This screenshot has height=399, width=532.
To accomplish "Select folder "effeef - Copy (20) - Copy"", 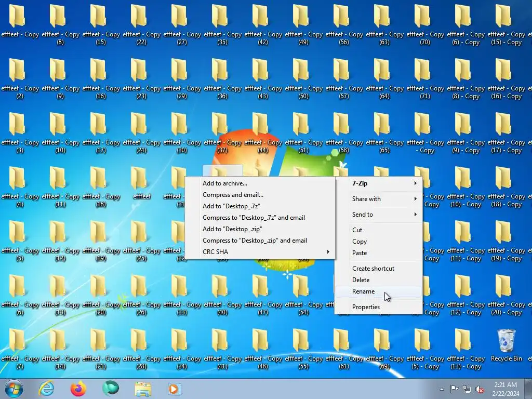I will tap(506, 295).
